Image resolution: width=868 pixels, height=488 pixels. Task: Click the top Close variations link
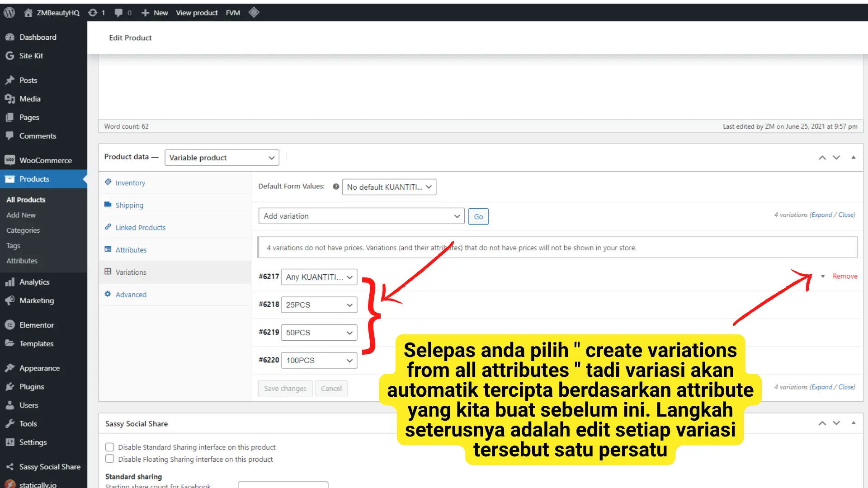pyautogui.click(x=846, y=215)
